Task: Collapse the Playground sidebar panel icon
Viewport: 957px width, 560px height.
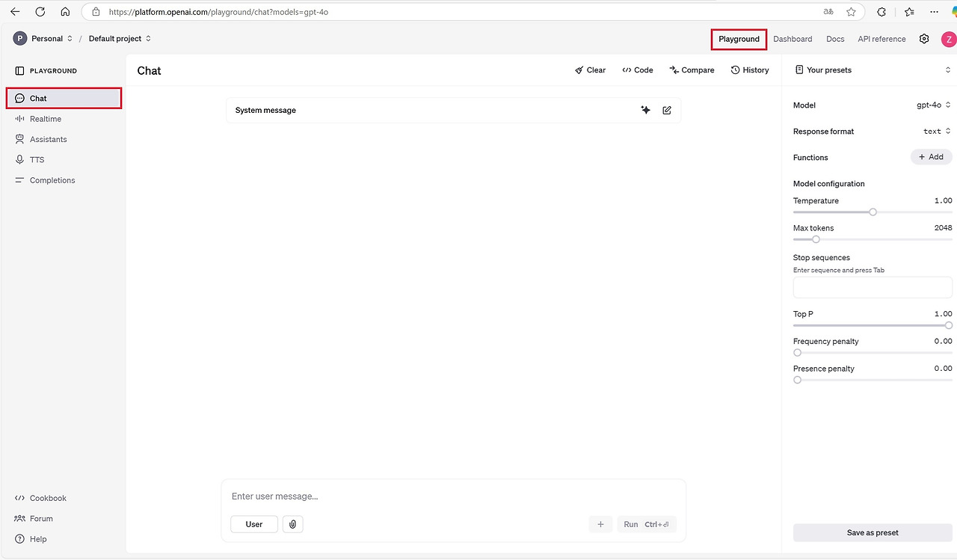Action: [x=19, y=71]
